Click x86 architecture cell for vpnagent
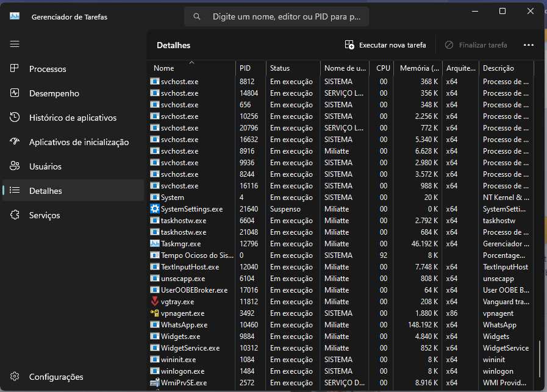Viewport: 547px width, 392px height. [x=451, y=313]
